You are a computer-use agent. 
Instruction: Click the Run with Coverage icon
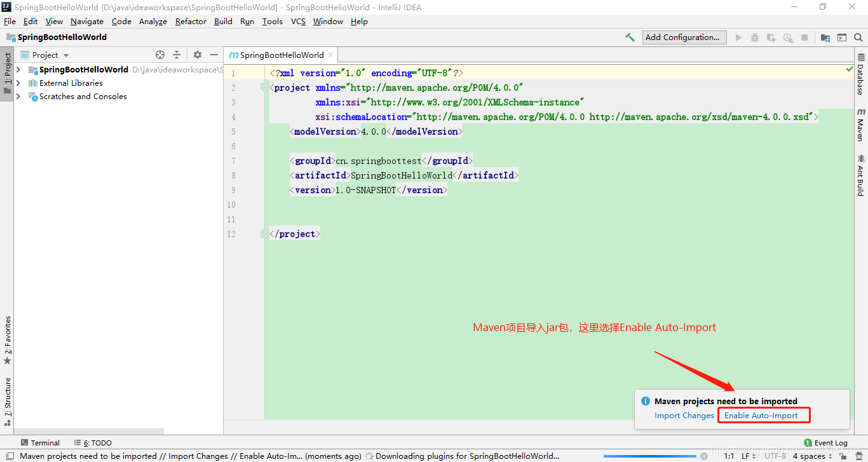771,37
